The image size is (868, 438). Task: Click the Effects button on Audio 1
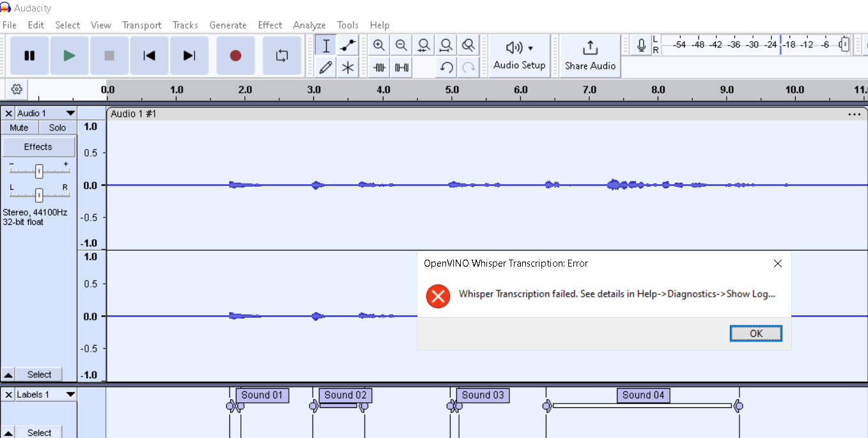[x=38, y=147]
